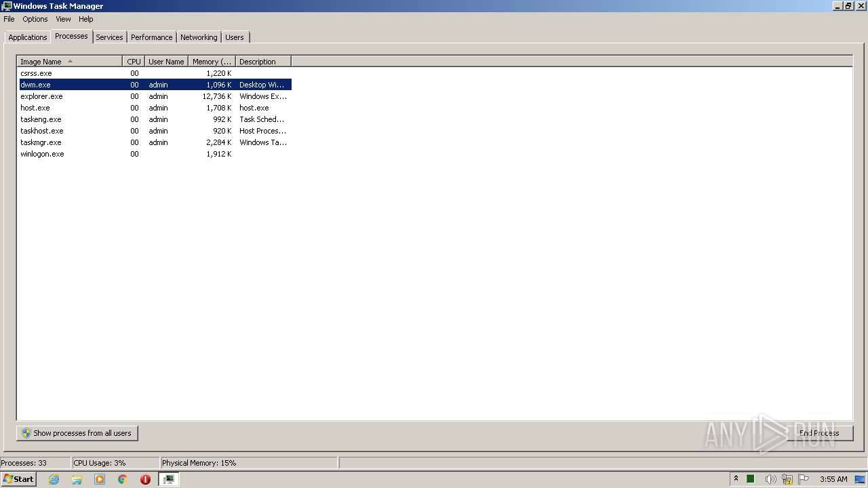This screenshot has width=868, height=488.
Task: Switch to the Processes tab
Action: [x=71, y=37]
